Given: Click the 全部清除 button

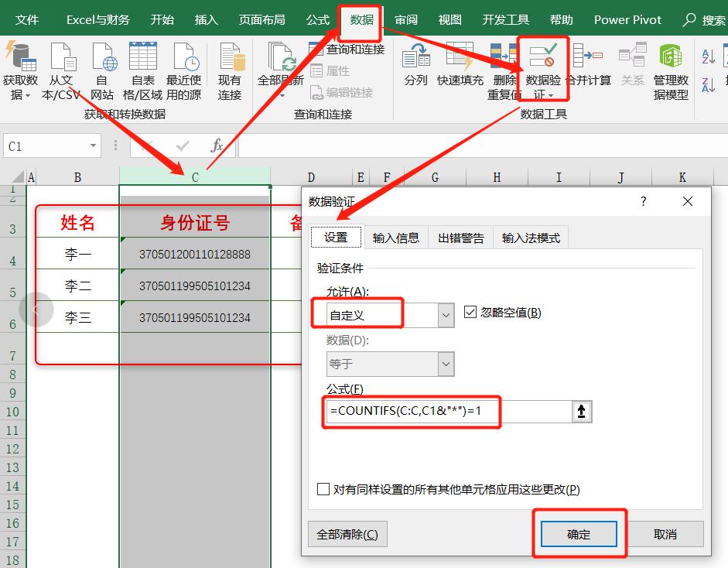Looking at the screenshot, I should (x=350, y=534).
